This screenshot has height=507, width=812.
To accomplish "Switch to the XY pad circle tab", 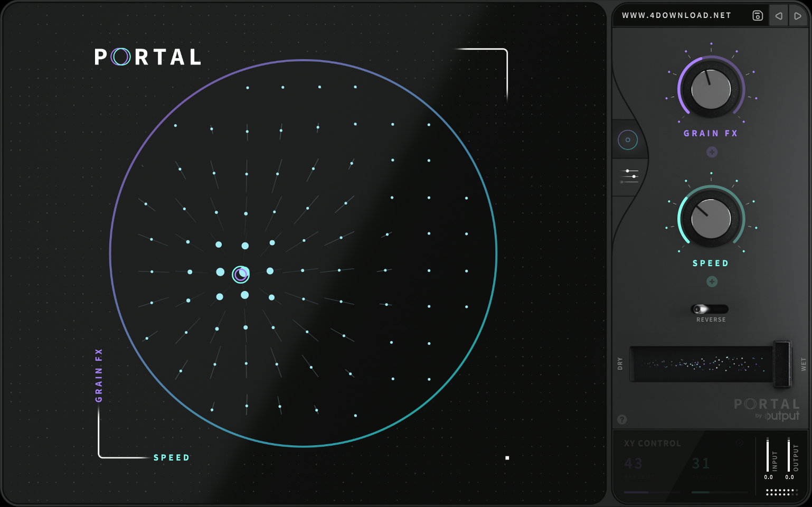I will click(628, 140).
